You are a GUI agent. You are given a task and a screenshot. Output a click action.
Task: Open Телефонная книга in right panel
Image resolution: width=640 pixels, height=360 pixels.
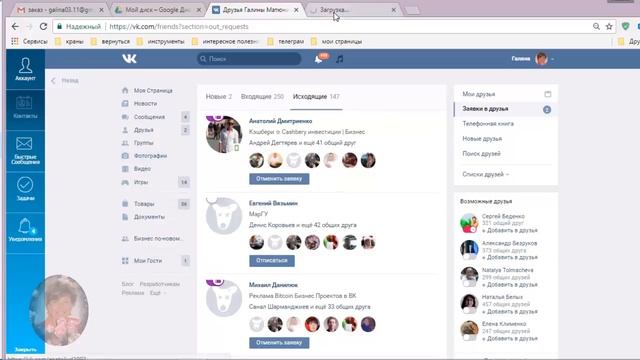click(x=488, y=124)
